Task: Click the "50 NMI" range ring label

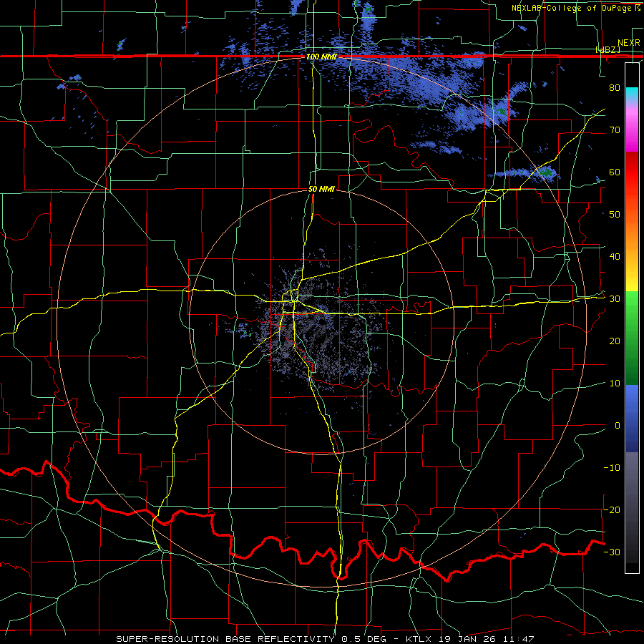Action: 321,190
